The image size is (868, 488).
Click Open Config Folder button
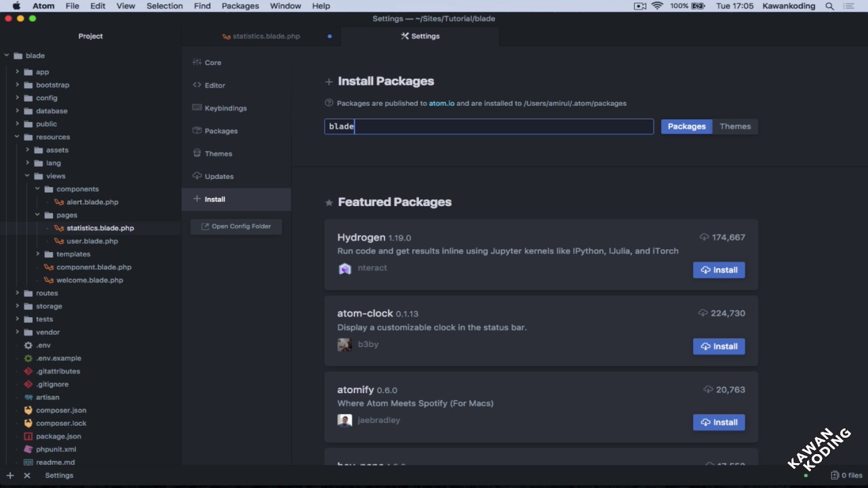coord(236,226)
